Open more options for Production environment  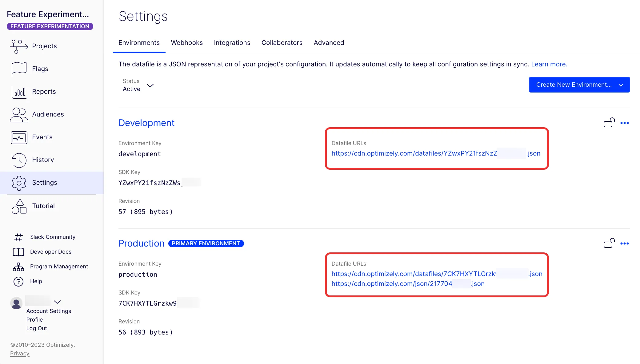625,243
